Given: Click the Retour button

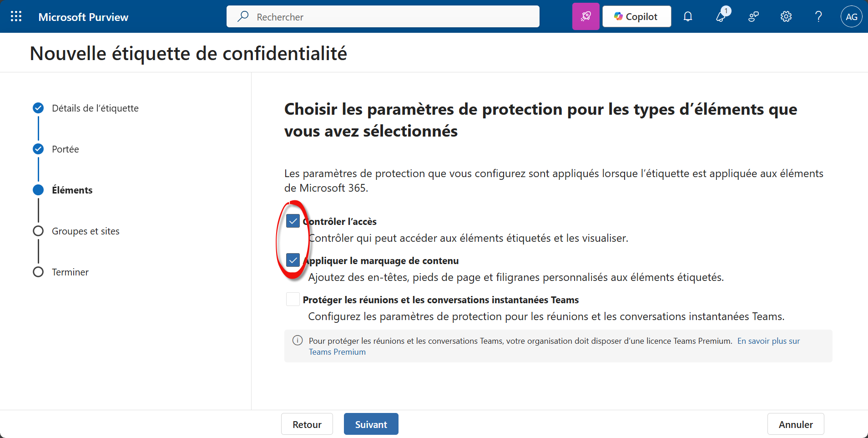Looking at the screenshot, I should point(307,424).
